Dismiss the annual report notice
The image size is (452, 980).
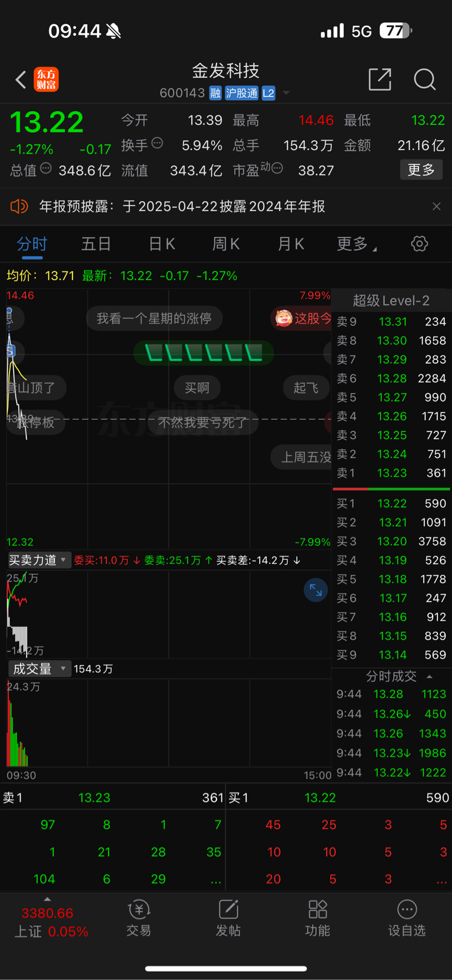437,207
